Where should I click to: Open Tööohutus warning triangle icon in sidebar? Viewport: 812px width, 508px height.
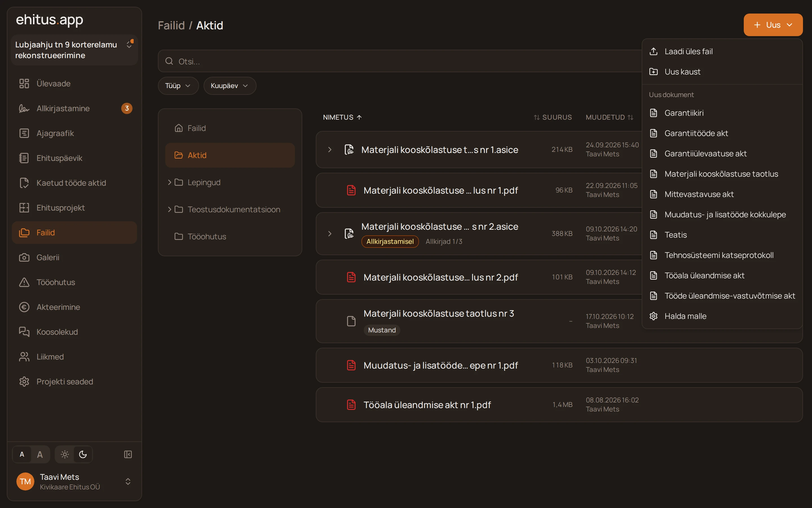(24, 282)
